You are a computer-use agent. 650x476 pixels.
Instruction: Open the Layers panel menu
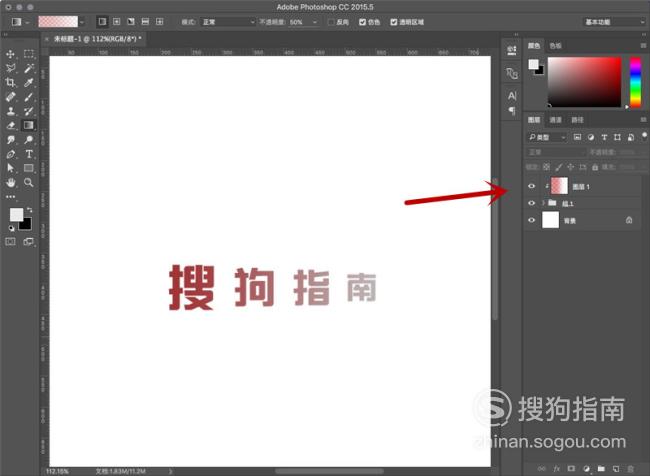[643, 119]
